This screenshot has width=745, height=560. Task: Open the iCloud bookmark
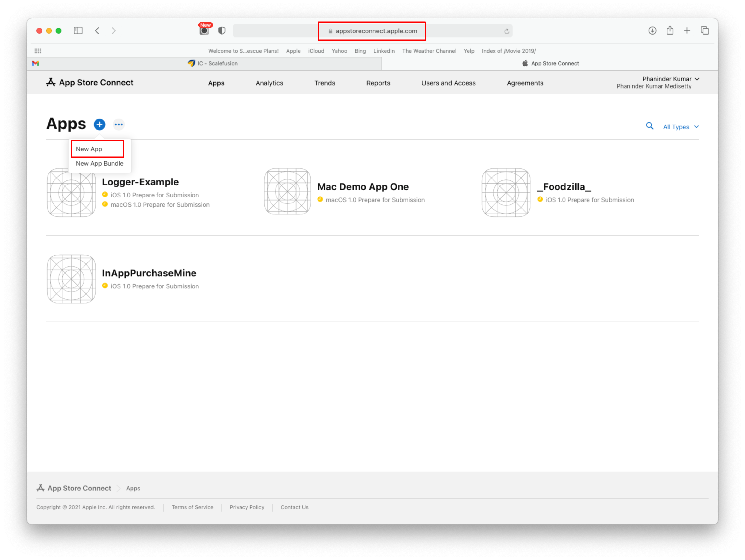tap(316, 51)
